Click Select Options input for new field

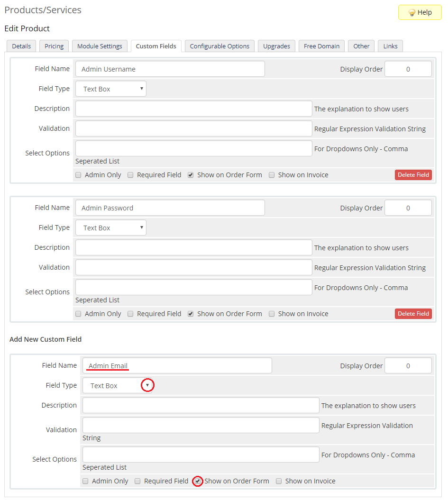201,455
